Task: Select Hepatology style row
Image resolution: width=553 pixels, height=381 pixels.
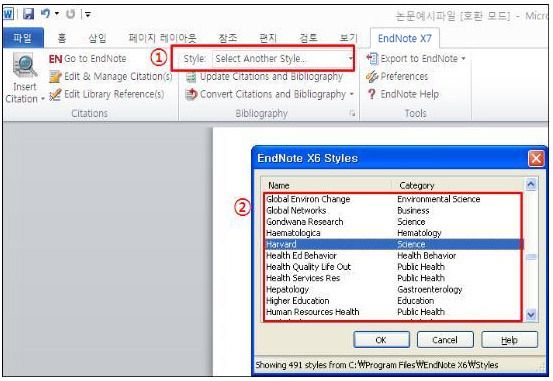Action: [x=392, y=289]
